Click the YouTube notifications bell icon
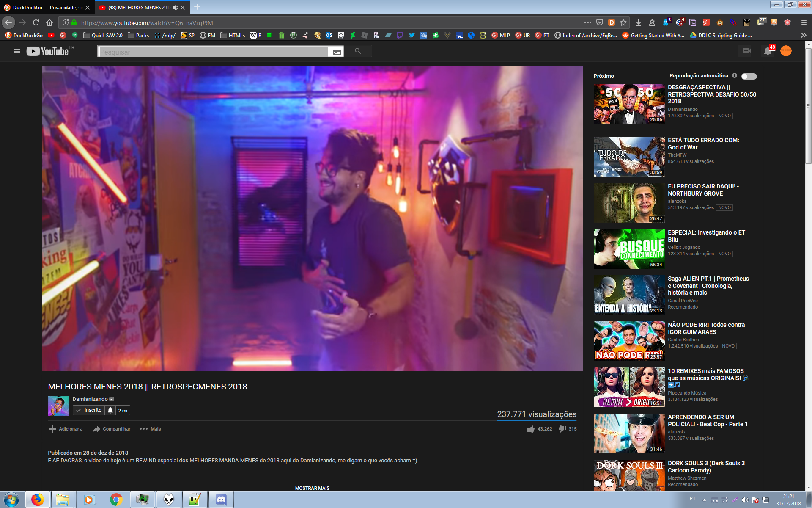 coord(768,51)
